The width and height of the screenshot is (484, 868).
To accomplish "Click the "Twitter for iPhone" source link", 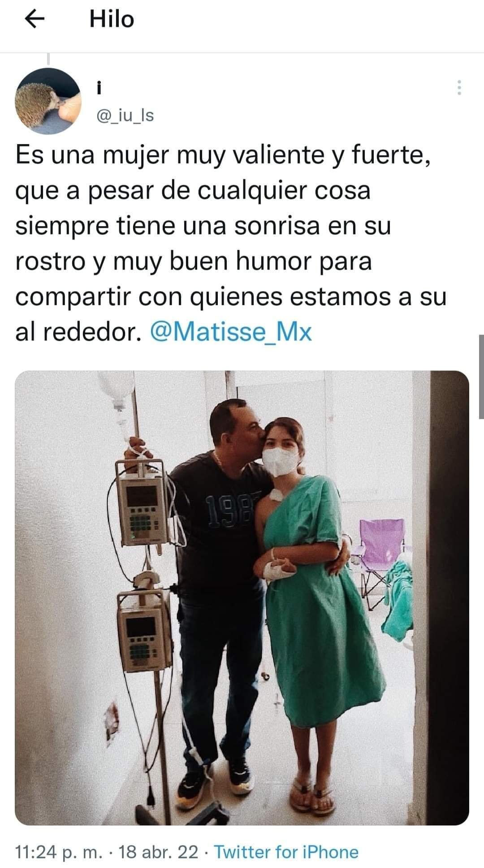I will tap(286, 852).
